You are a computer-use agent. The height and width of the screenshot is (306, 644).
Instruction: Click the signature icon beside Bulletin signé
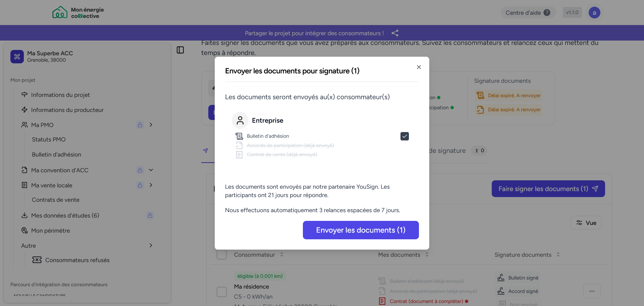click(x=501, y=278)
